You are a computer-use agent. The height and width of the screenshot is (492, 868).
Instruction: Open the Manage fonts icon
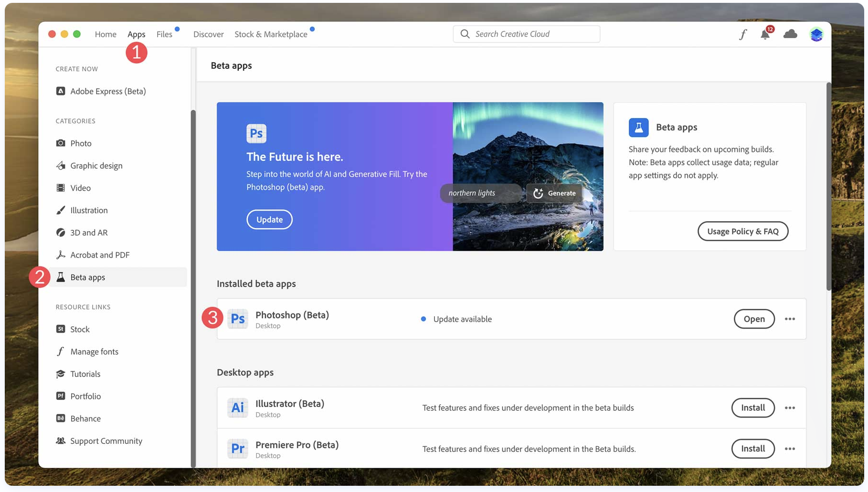(x=61, y=351)
